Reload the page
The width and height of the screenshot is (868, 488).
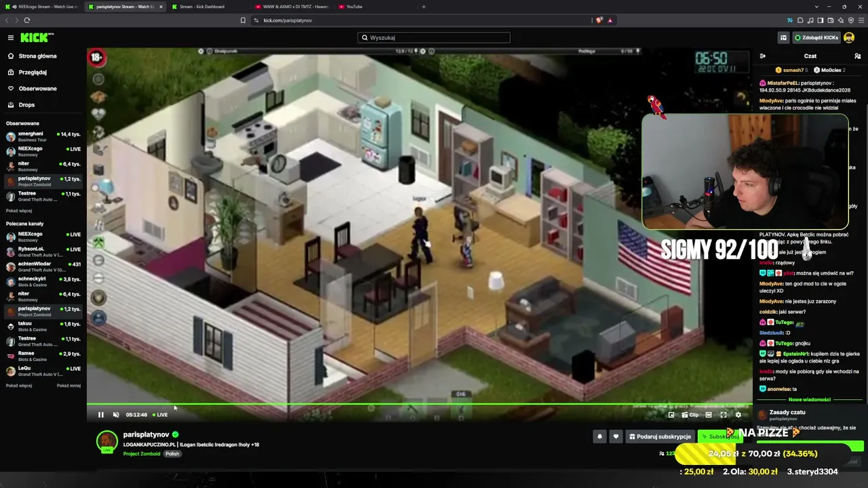[26, 20]
